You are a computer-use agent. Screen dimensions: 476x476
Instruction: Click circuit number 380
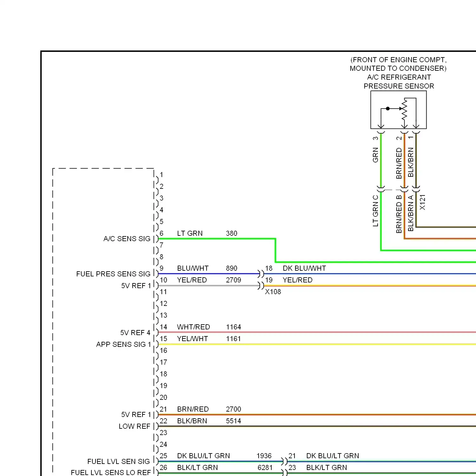pos(232,233)
